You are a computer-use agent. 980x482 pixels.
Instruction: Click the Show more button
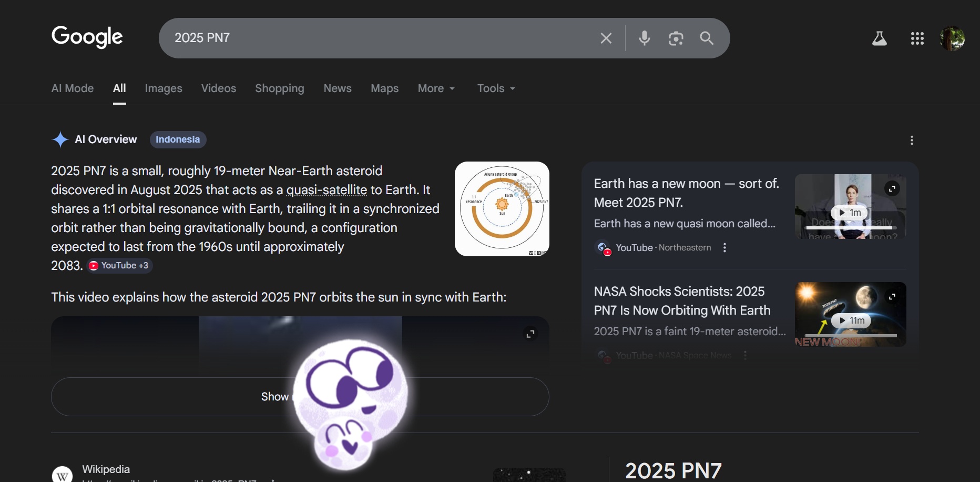pyautogui.click(x=300, y=397)
